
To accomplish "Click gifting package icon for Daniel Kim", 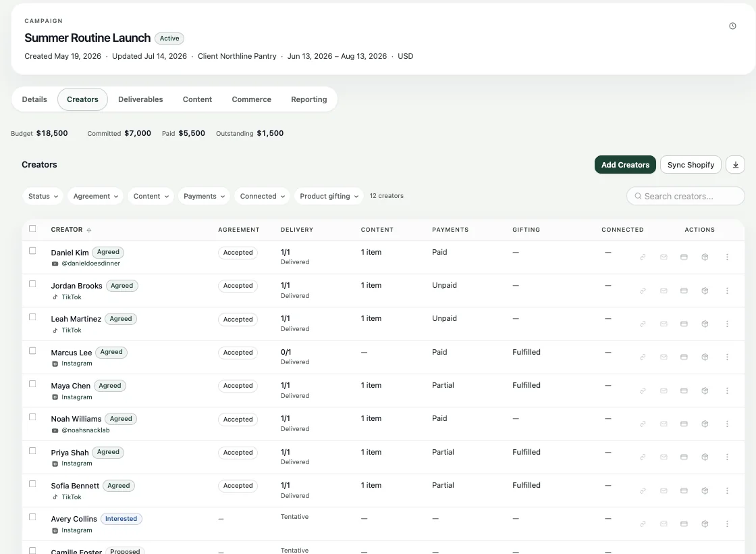I will click(705, 257).
